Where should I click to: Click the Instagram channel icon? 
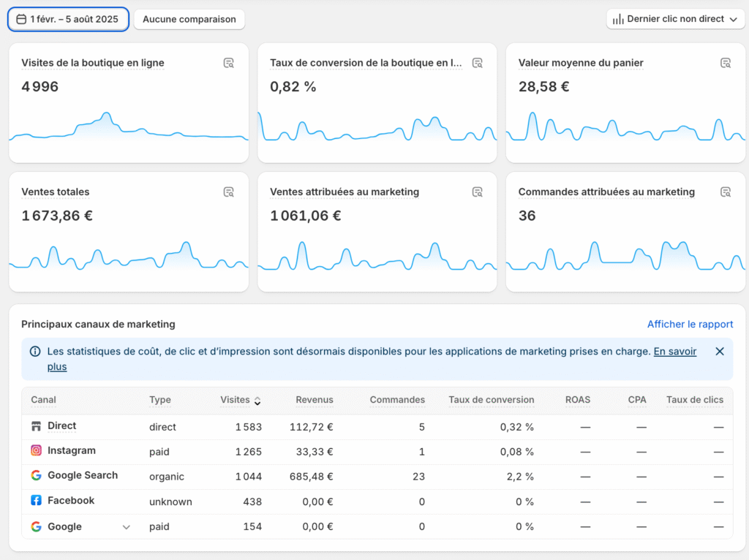tap(36, 450)
